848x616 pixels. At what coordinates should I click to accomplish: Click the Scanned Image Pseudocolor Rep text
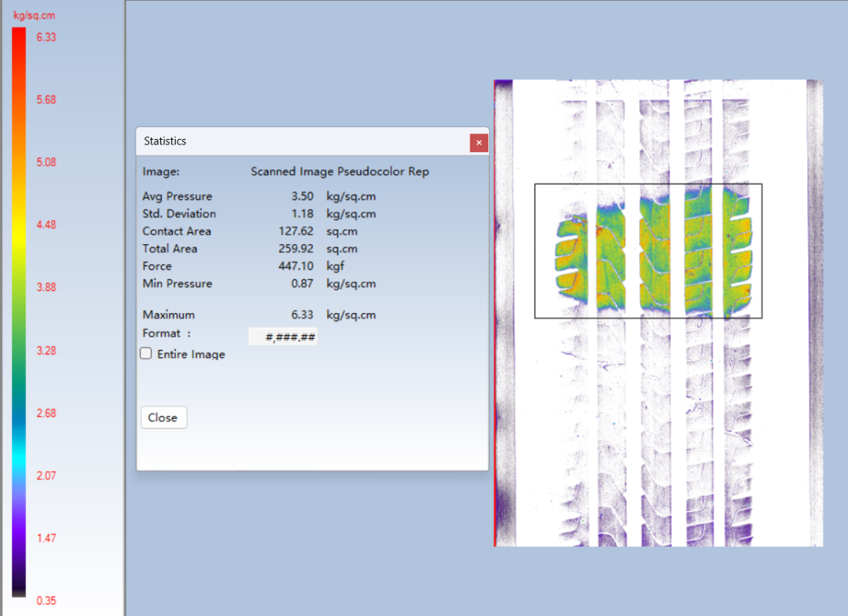(x=340, y=171)
